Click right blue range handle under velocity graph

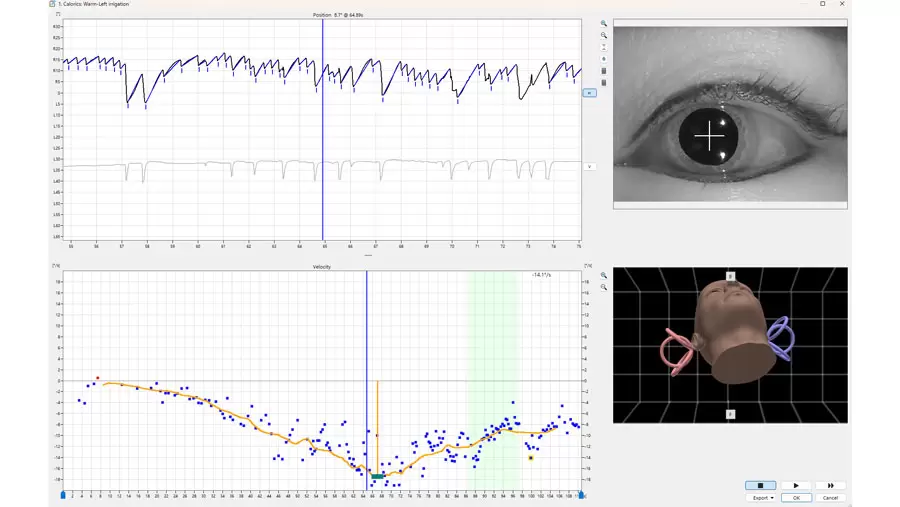[x=582, y=494]
